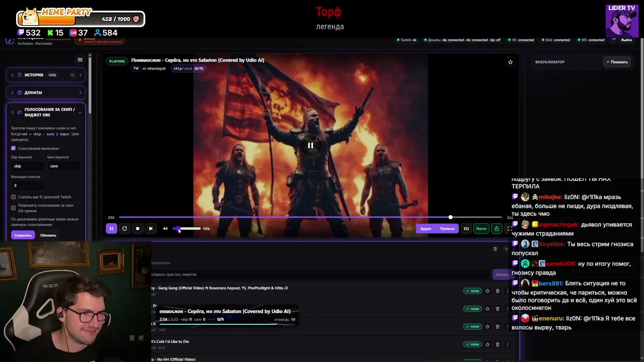The width and height of the screenshot is (644, 362).
Task: Select the It's Cold I'd Like to Die title
Action: pos(170,342)
